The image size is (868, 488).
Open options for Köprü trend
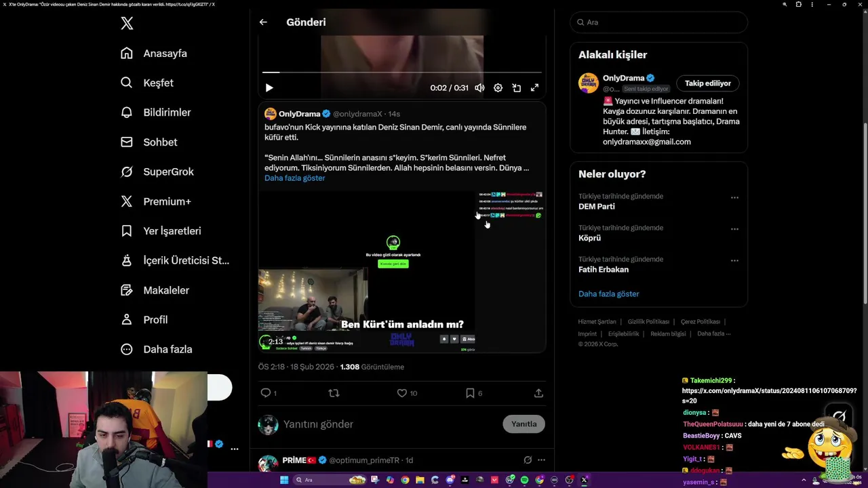point(734,229)
